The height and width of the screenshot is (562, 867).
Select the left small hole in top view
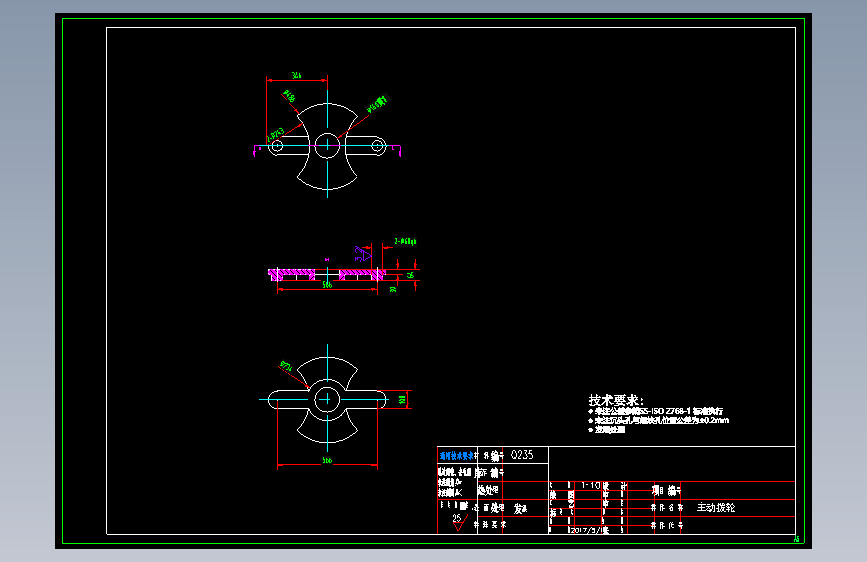[x=276, y=146]
